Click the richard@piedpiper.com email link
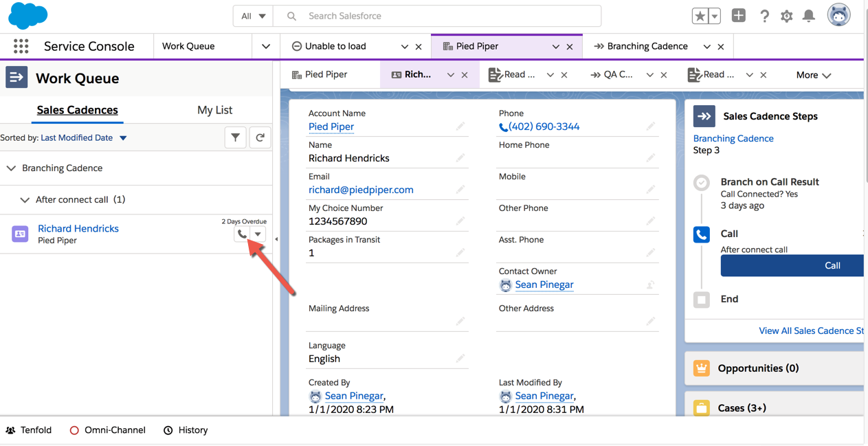 (361, 190)
